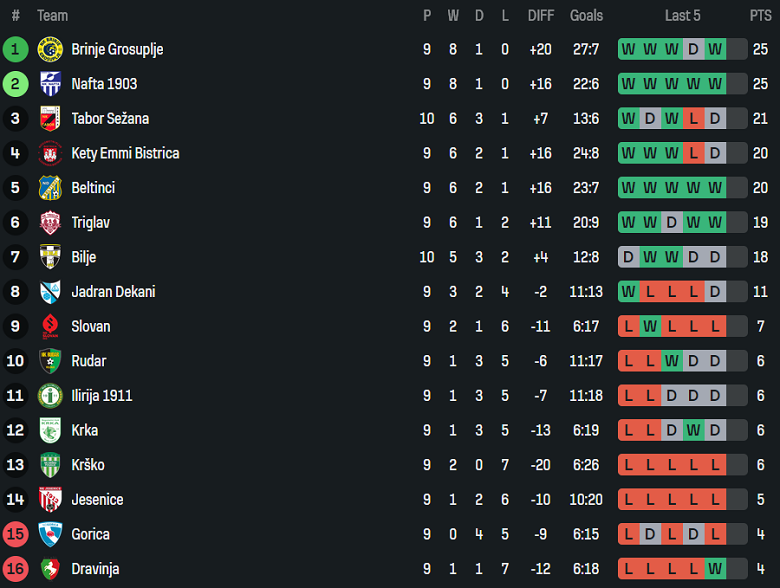Click the green position 1 badge
This screenshot has width=780, height=588.
click(x=15, y=49)
